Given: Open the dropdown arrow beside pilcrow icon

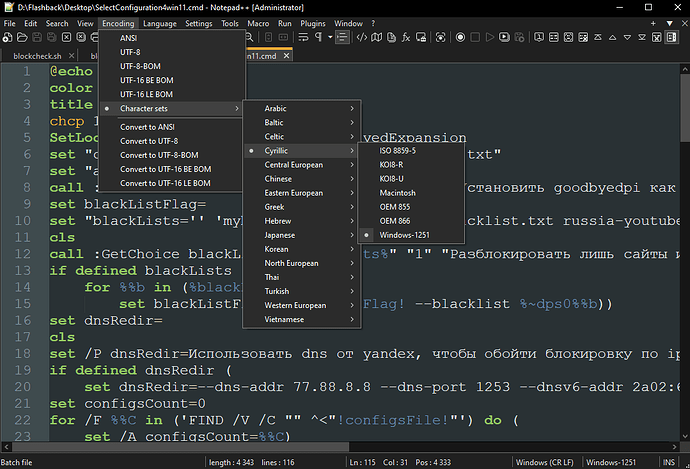Looking at the screenshot, I should coord(330,37).
